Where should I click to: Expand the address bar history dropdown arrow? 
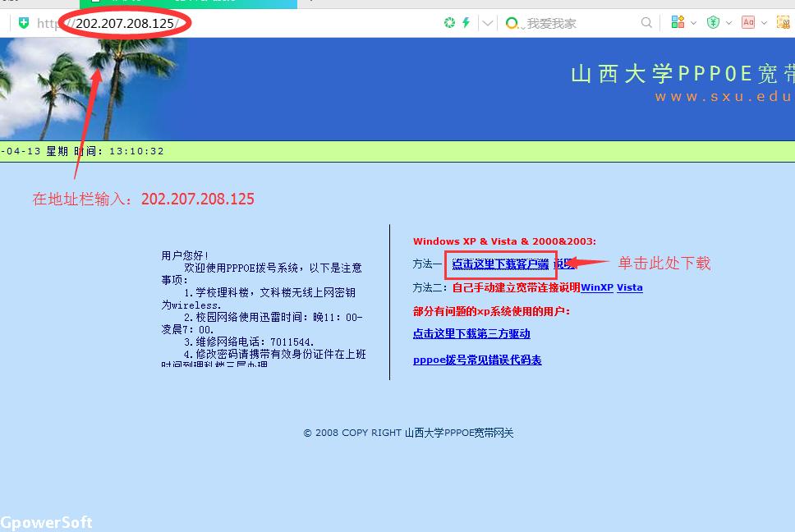point(489,23)
